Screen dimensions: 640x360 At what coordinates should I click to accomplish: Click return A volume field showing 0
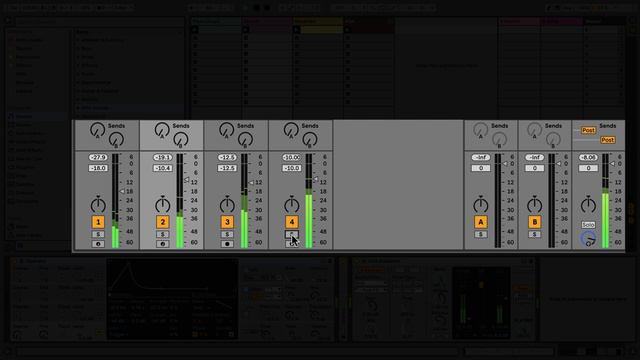click(x=480, y=168)
